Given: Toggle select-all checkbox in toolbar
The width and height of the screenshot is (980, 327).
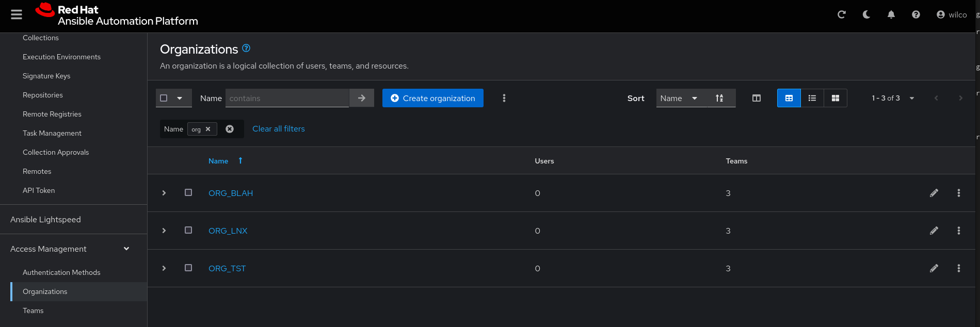Looking at the screenshot, I should (x=164, y=98).
